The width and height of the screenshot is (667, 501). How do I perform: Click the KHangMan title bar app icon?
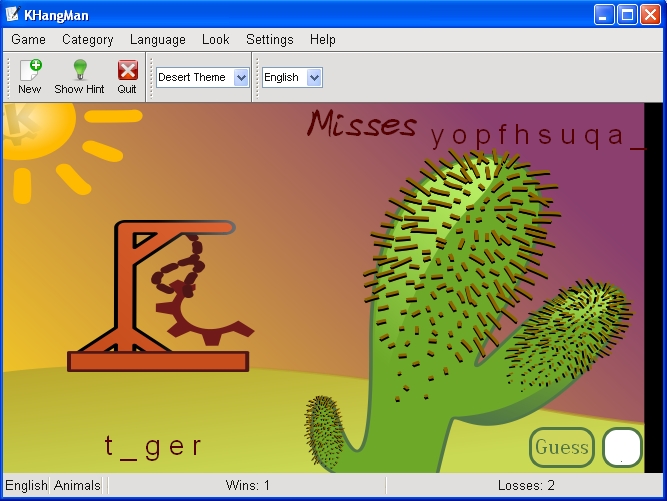(13, 14)
